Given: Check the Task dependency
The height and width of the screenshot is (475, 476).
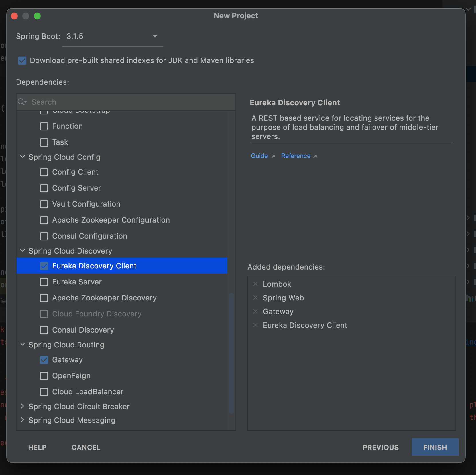Looking at the screenshot, I should click(x=44, y=142).
